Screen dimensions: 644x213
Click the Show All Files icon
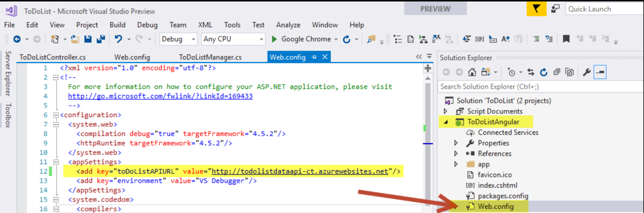pos(570,72)
